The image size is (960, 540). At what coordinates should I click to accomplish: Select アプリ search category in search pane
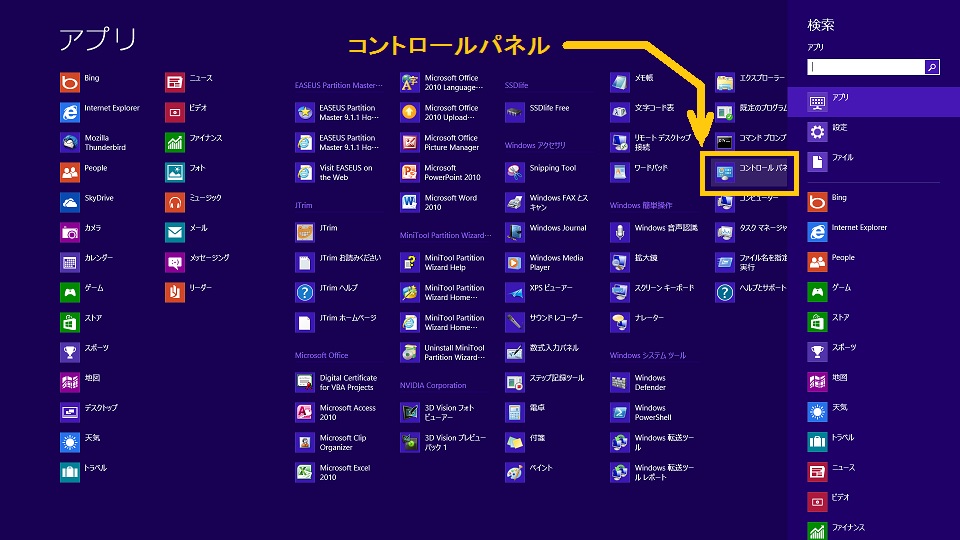point(874,102)
